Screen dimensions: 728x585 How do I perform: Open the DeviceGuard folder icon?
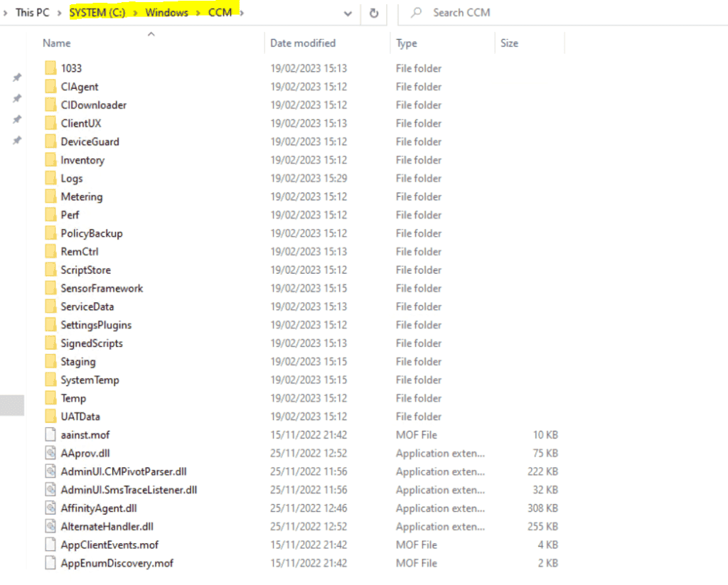pos(50,141)
